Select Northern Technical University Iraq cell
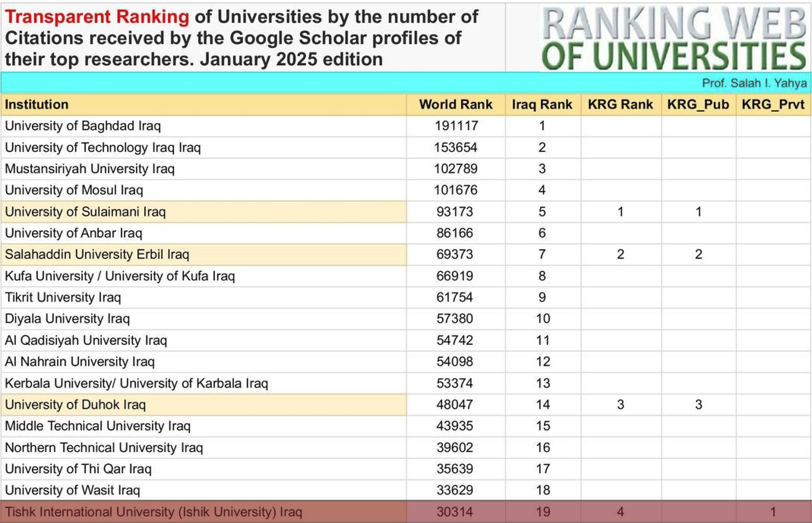This screenshot has height=523, width=812. coord(104,447)
